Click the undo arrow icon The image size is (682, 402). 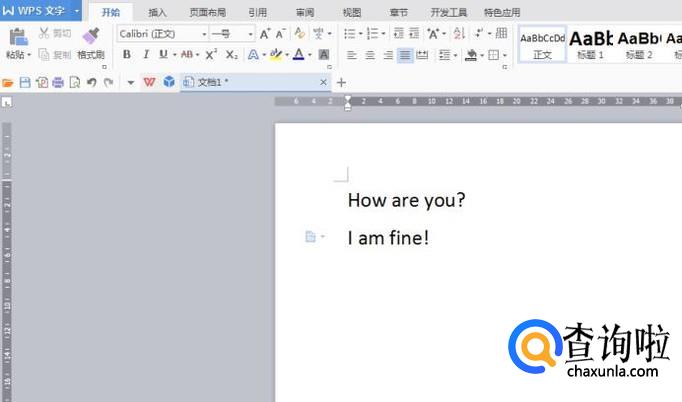(91, 82)
